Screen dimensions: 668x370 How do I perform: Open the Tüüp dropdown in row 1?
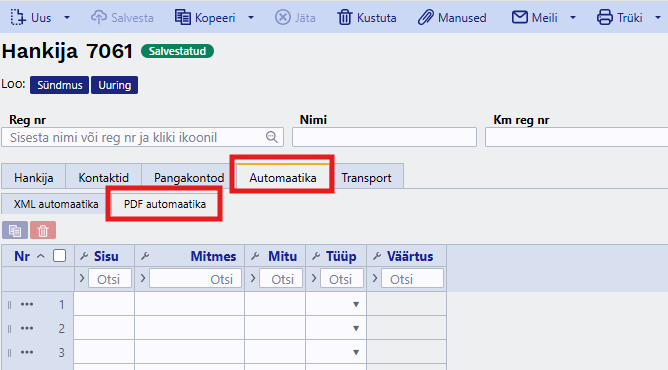click(356, 304)
